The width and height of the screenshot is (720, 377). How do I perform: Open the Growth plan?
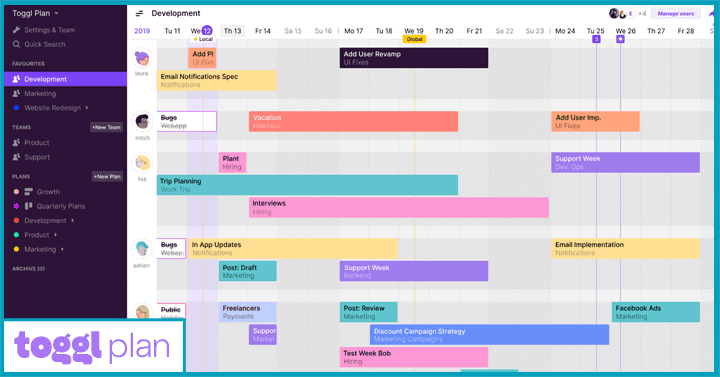point(48,191)
